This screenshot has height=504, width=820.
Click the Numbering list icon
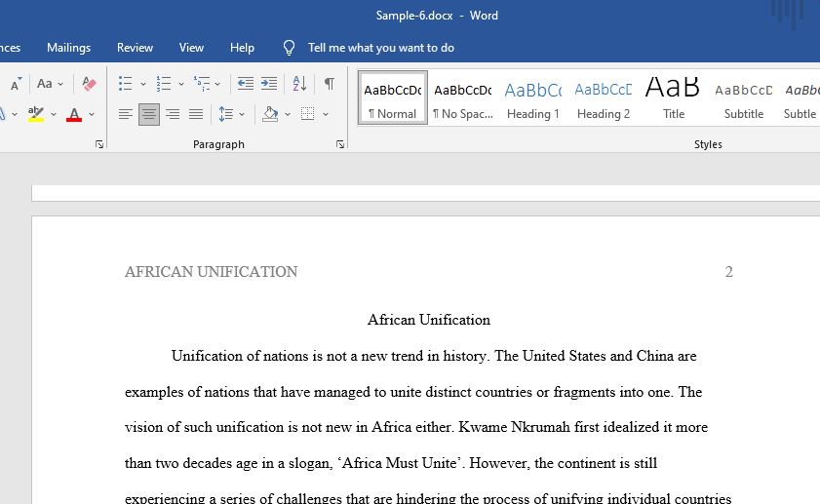[164, 84]
